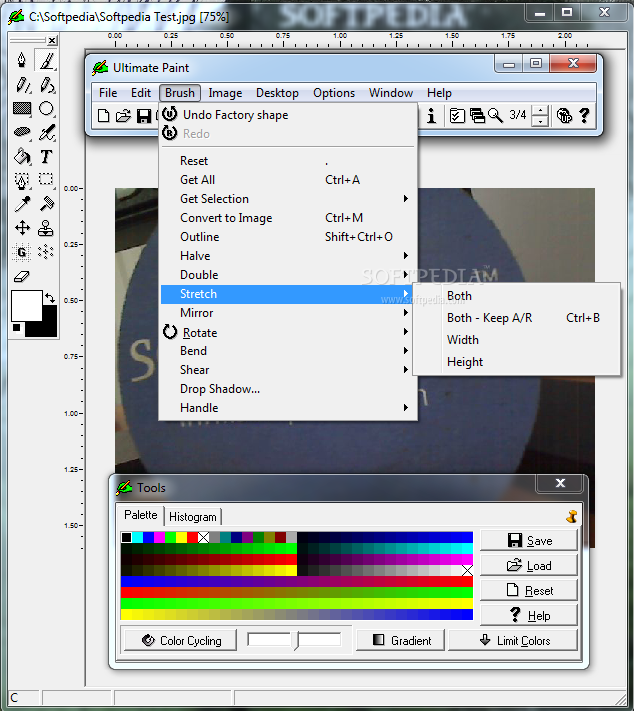Select Undo Factory shape

pyautogui.click(x=288, y=115)
